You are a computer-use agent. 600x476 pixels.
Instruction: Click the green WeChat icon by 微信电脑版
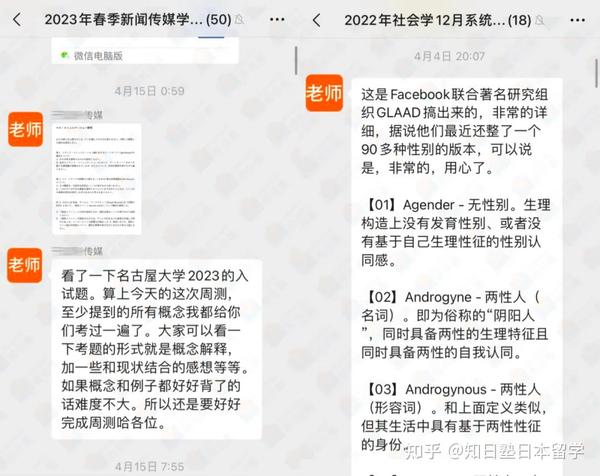[x=65, y=56]
